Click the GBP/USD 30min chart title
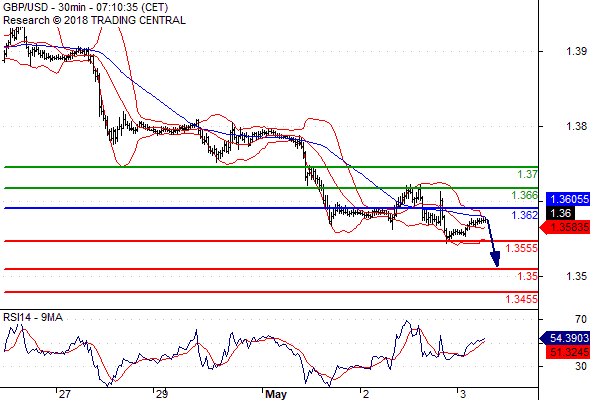 [x=85, y=7]
